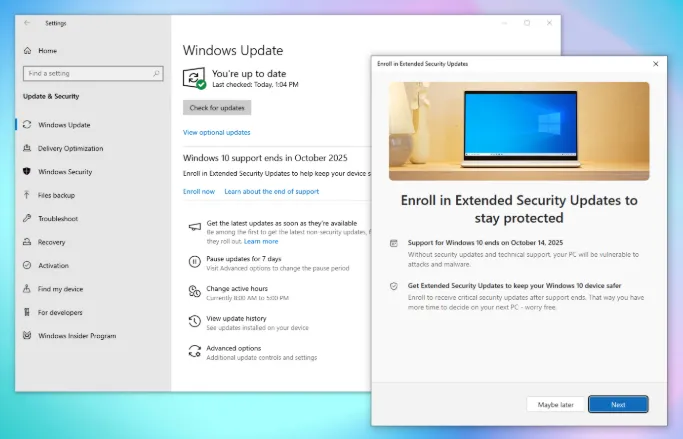
Task: Click the Windows 10 support ends in October 2025 heading
Action: pos(265,158)
